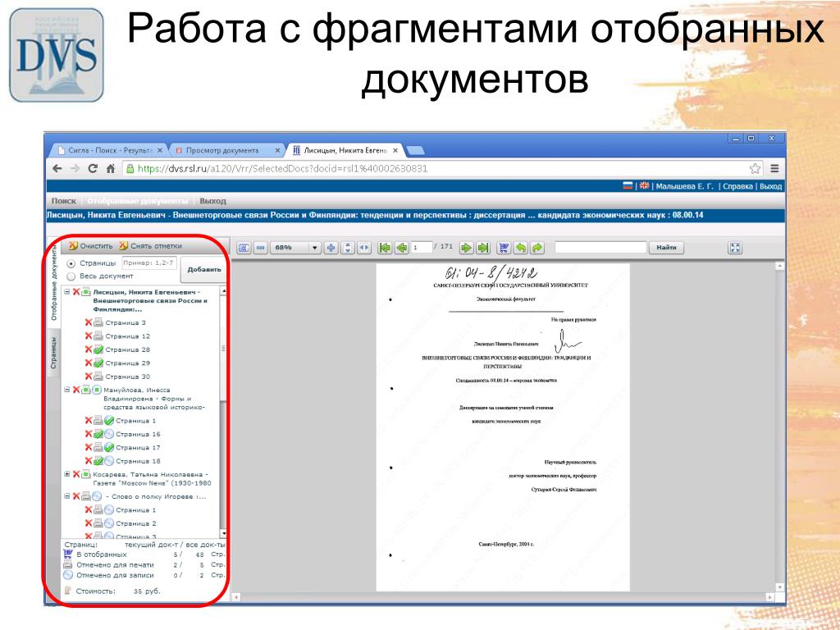Add page to cart icon in toolbar

tap(504, 248)
